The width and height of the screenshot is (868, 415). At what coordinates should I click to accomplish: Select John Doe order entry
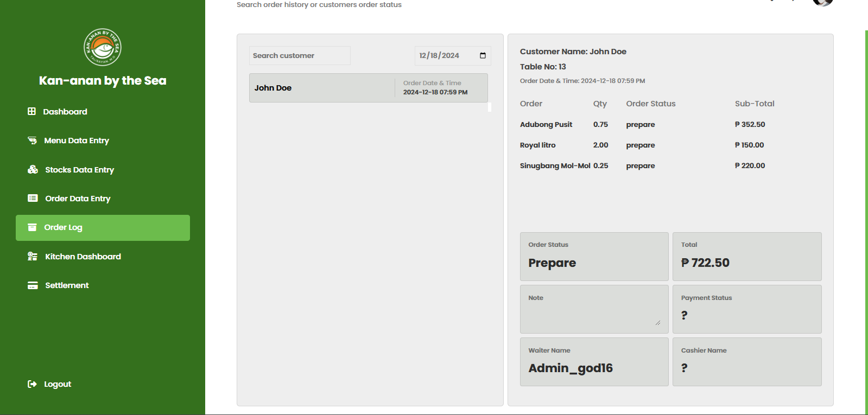(x=368, y=88)
